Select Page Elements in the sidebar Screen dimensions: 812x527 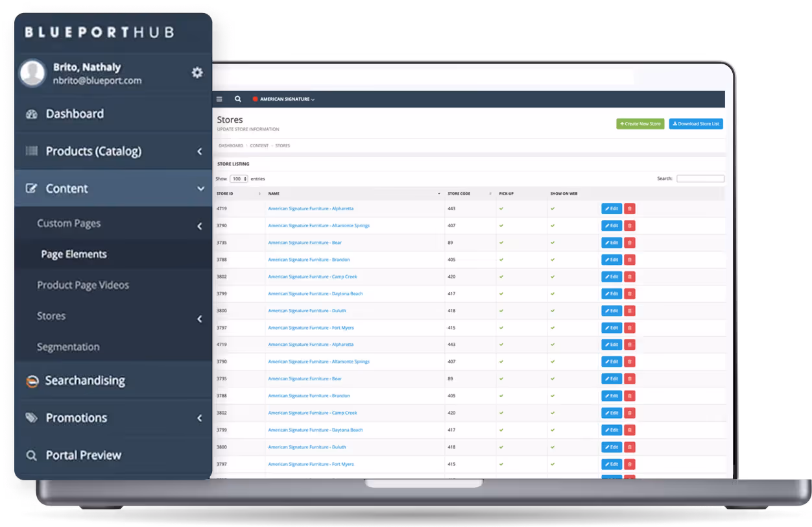[74, 254]
